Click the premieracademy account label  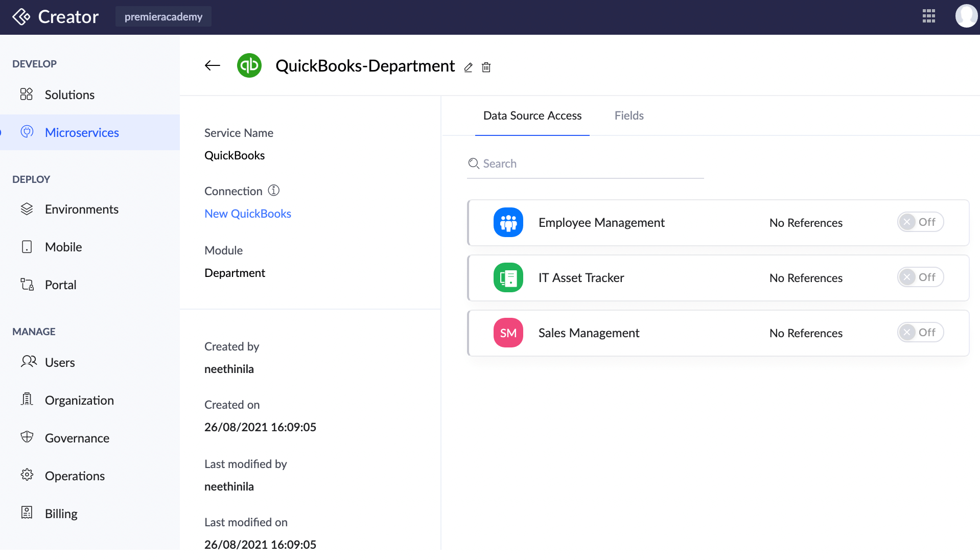coord(164,16)
